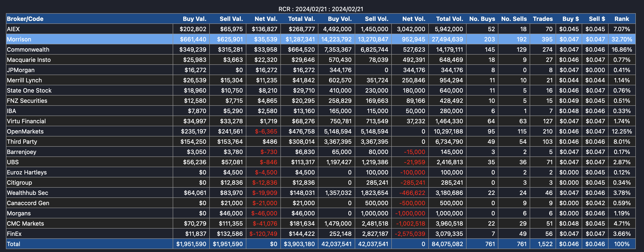Select the Third Party broker name

22,142
